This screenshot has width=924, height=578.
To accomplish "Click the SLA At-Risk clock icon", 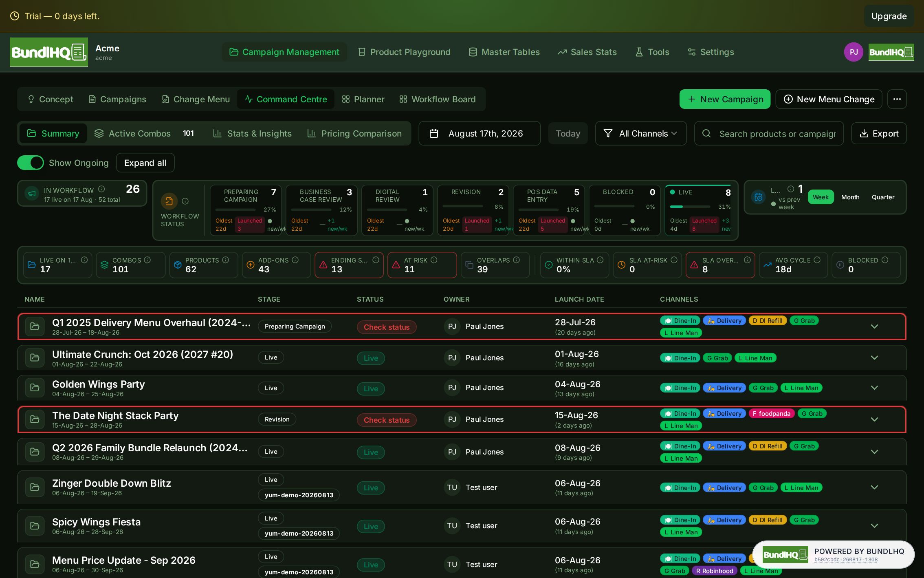I will [621, 265].
